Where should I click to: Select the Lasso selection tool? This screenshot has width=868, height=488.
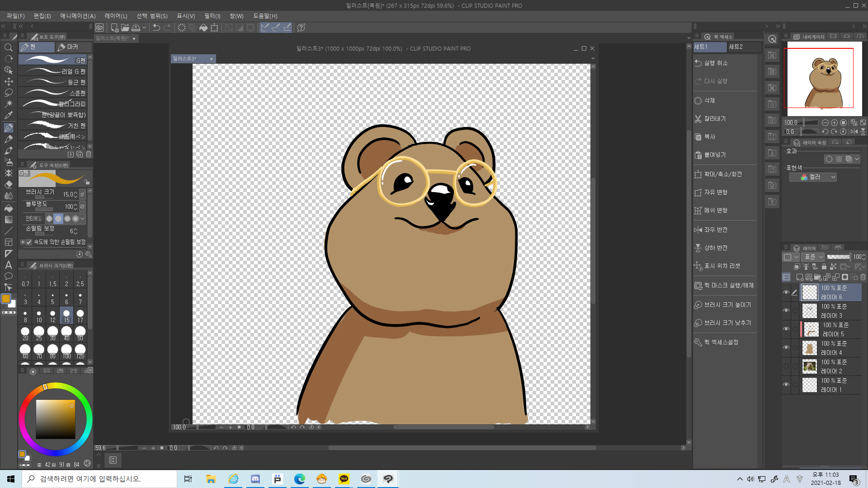click(x=9, y=93)
